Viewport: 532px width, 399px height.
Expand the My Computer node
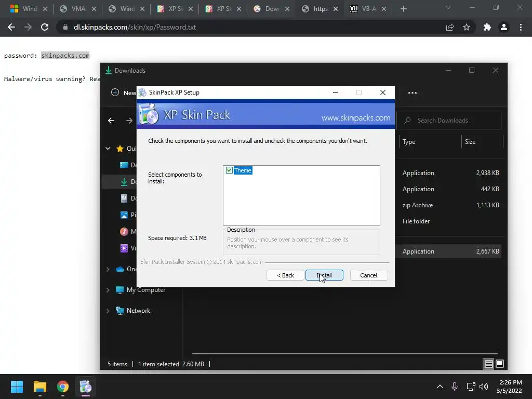[x=108, y=290]
